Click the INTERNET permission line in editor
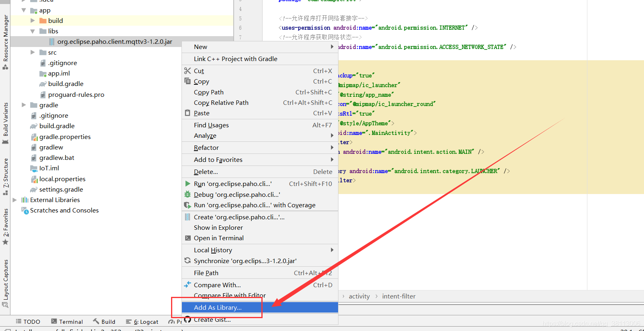This screenshot has height=331, width=644. [x=378, y=28]
